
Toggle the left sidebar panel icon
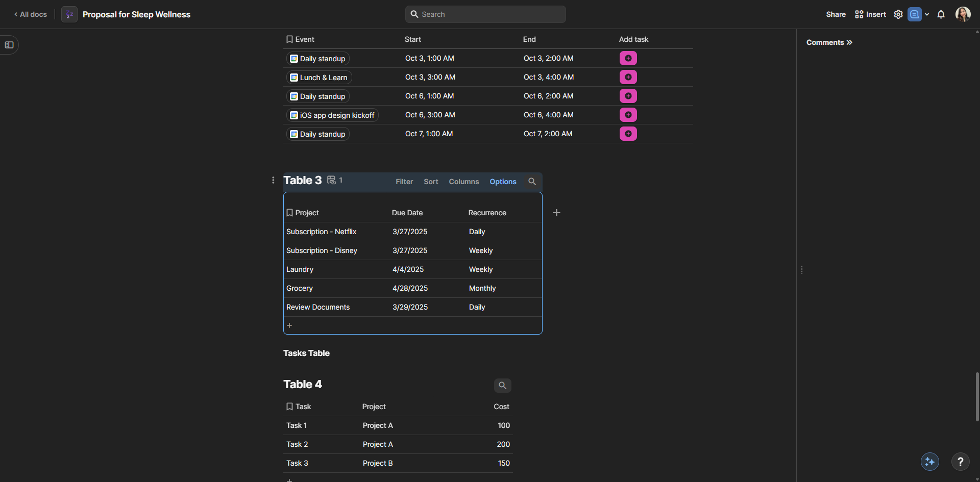(9, 45)
